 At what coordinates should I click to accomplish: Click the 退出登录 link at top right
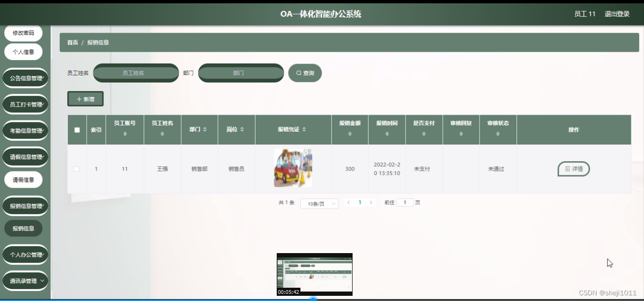pos(617,14)
